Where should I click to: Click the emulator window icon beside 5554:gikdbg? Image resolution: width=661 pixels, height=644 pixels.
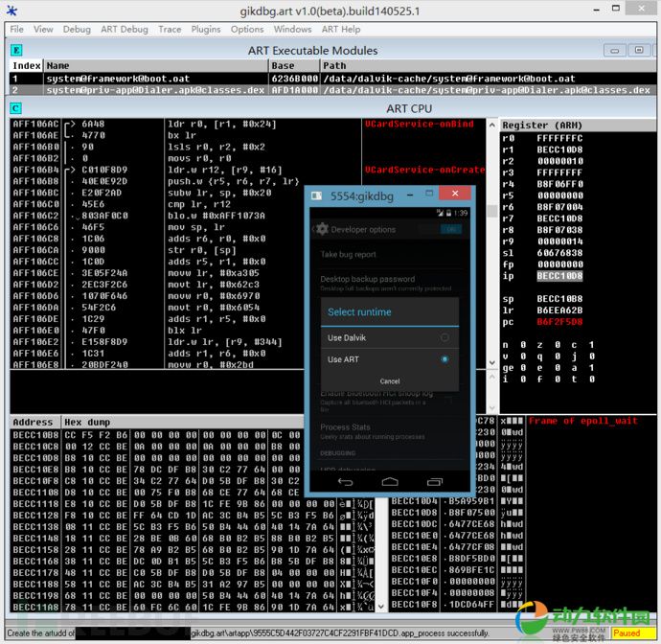click(318, 195)
